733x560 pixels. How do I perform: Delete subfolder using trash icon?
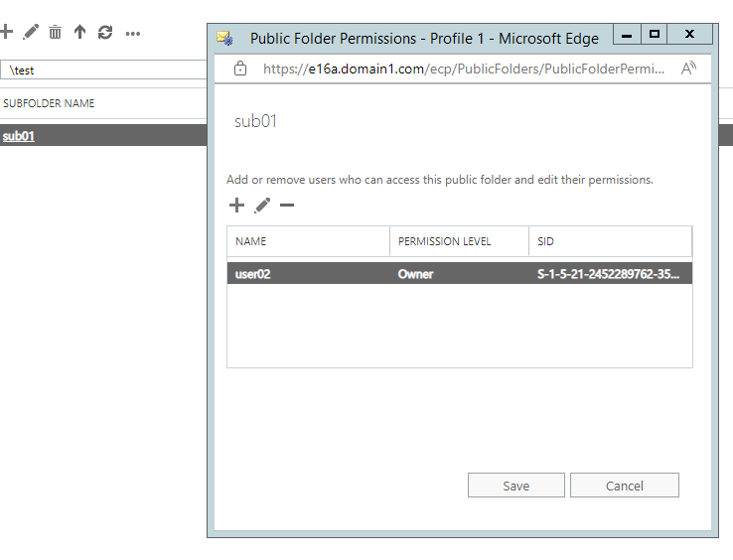point(56,32)
